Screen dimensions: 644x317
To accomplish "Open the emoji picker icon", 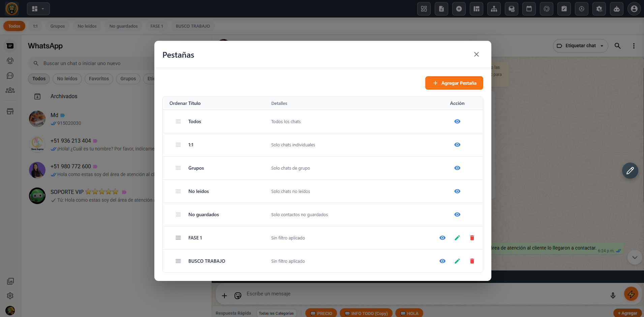I will [x=238, y=296].
